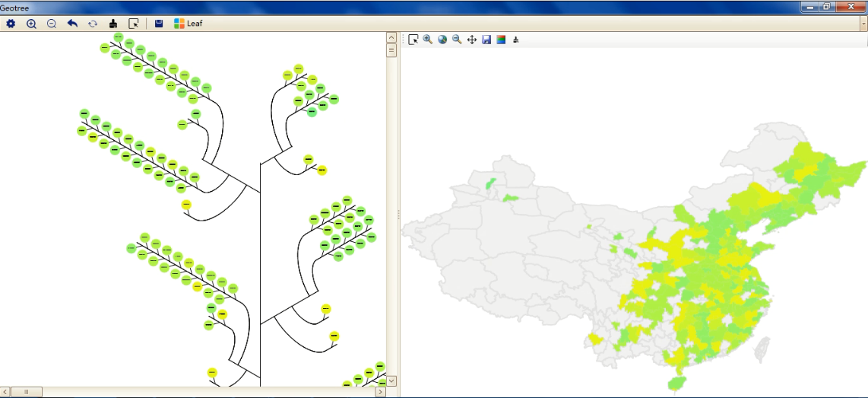
Task: Open toolbar overflow dropdown at far right
Action: pos(863,24)
